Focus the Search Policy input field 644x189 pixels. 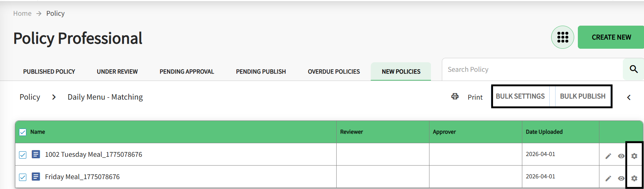point(532,69)
